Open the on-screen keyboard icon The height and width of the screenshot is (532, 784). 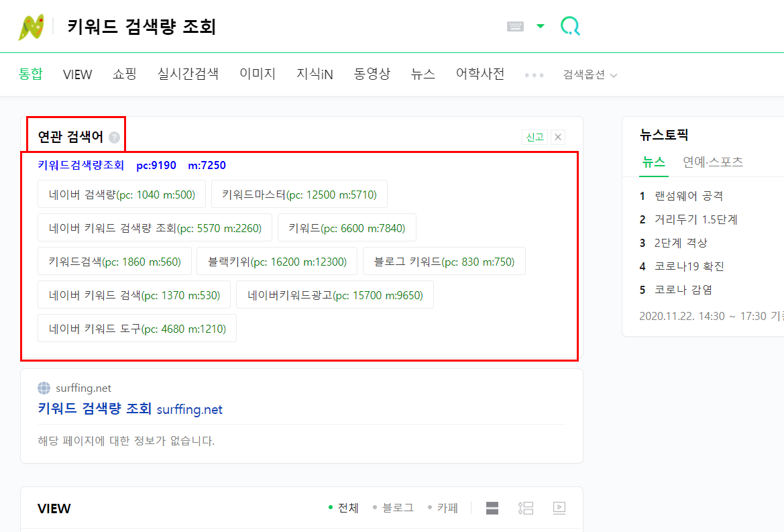[x=515, y=27]
